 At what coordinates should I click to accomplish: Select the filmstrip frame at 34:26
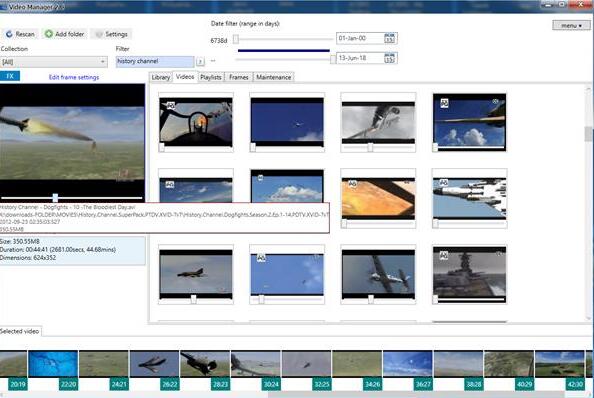point(357,364)
